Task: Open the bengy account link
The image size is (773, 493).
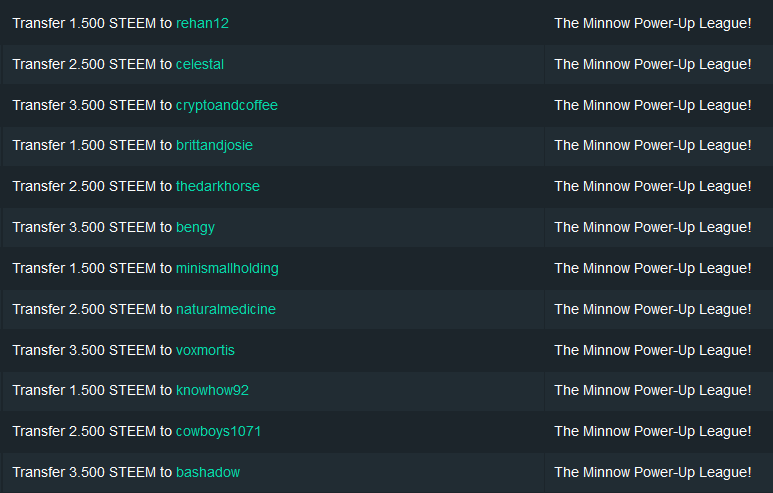Action: coord(195,227)
